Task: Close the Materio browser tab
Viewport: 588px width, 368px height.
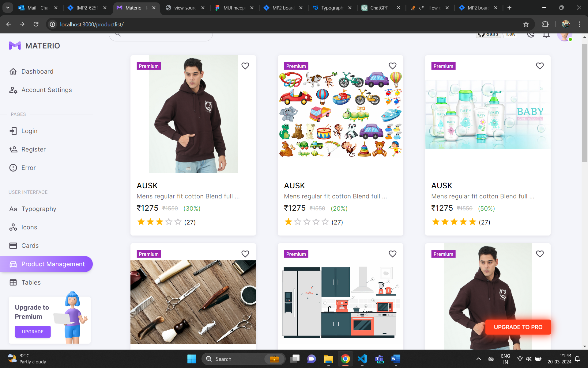Action: pyautogui.click(x=154, y=8)
